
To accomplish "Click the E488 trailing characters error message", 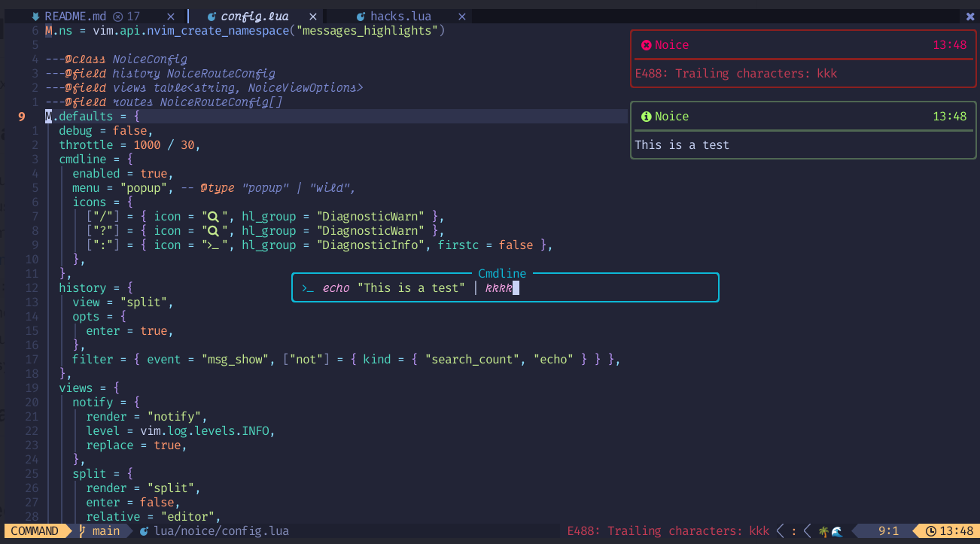I will (x=668, y=530).
